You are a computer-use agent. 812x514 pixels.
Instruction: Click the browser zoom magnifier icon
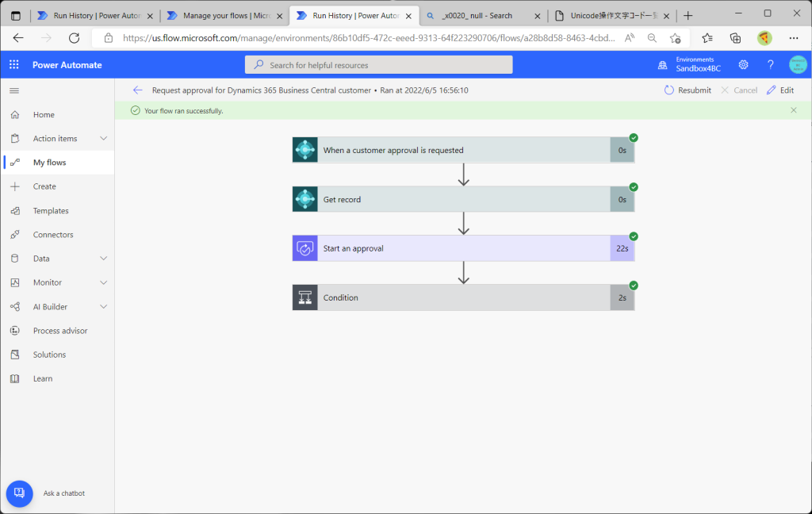(652, 38)
